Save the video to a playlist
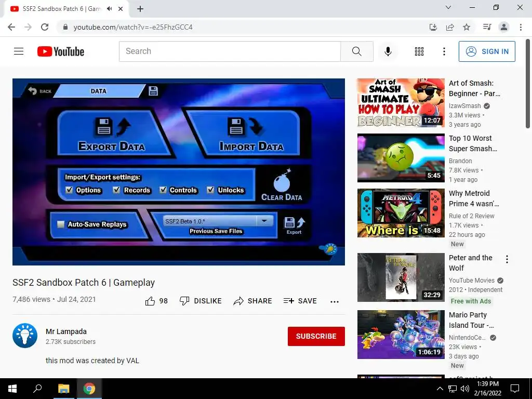Screen dimensions: 532x399 pos(300,301)
